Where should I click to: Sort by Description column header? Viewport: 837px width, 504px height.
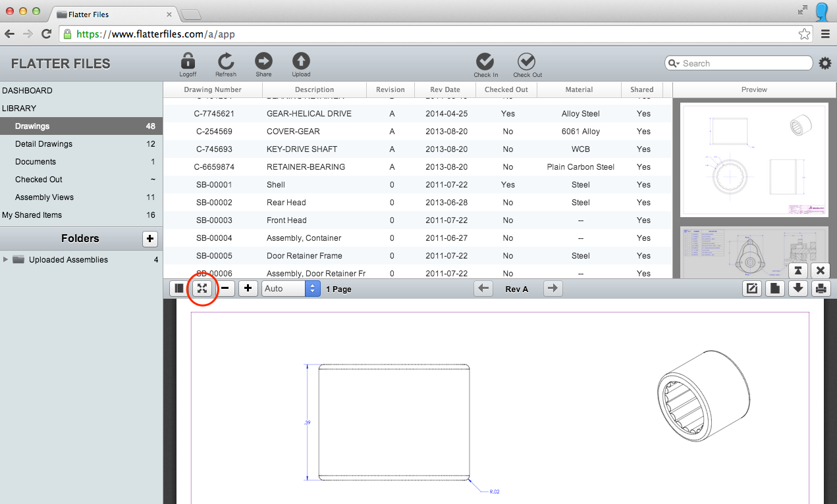314,89
